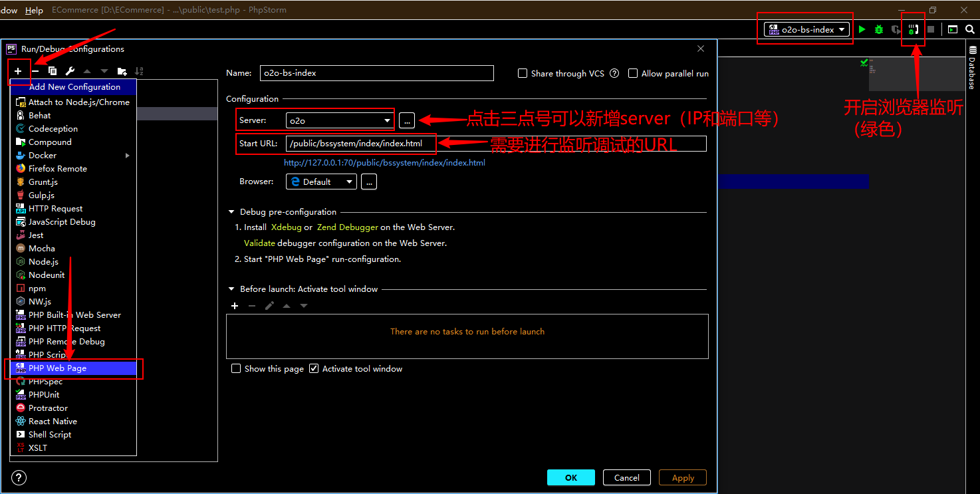Image resolution: width=980 pixels, height=494 pixels.
Task: Remove configuration with the minus icon
Action: click(x=35, y=71)
